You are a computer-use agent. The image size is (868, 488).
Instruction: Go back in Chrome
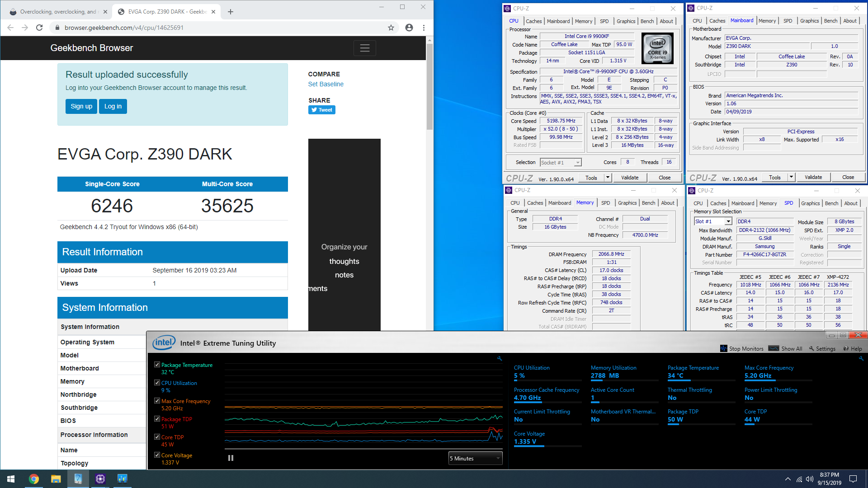[x=10, y=28]
